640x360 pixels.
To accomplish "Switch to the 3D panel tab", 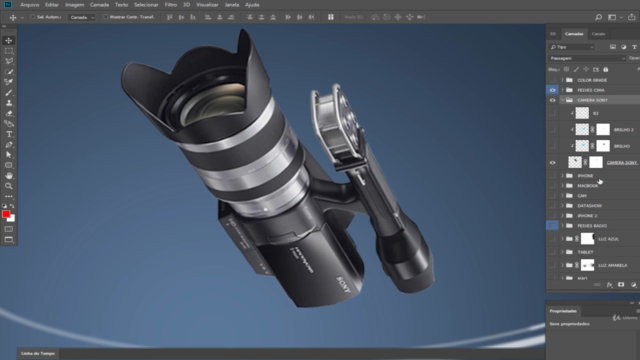I will 553,34.
